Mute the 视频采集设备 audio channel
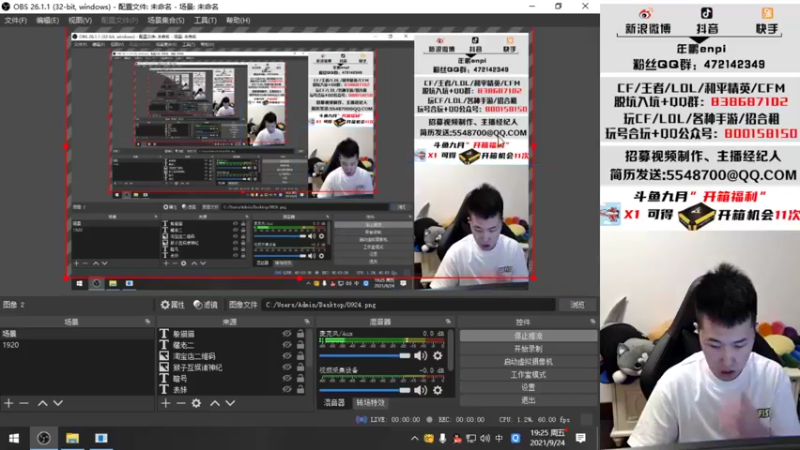This screenshot has width=800, height=450. (x=421, y=390)
